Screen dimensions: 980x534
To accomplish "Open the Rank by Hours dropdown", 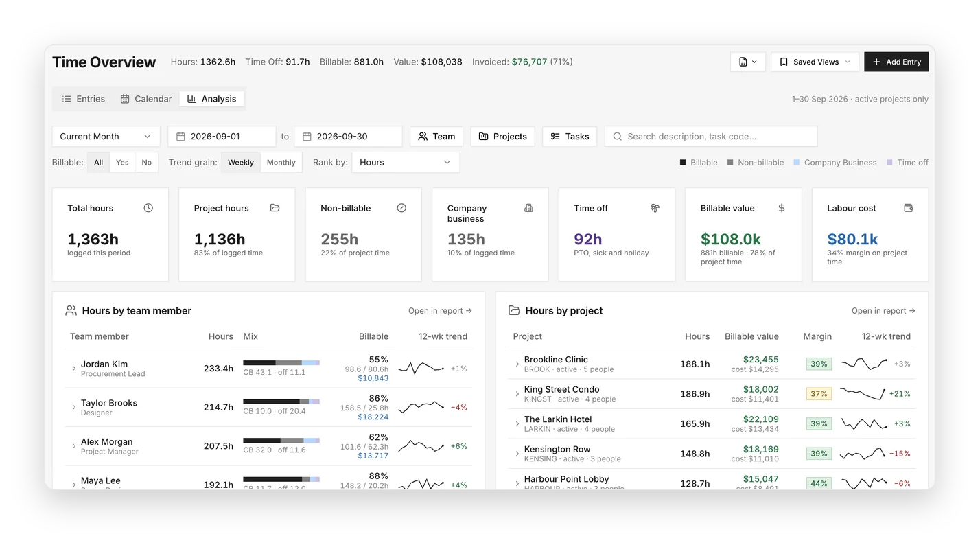I will pos(406,163).
